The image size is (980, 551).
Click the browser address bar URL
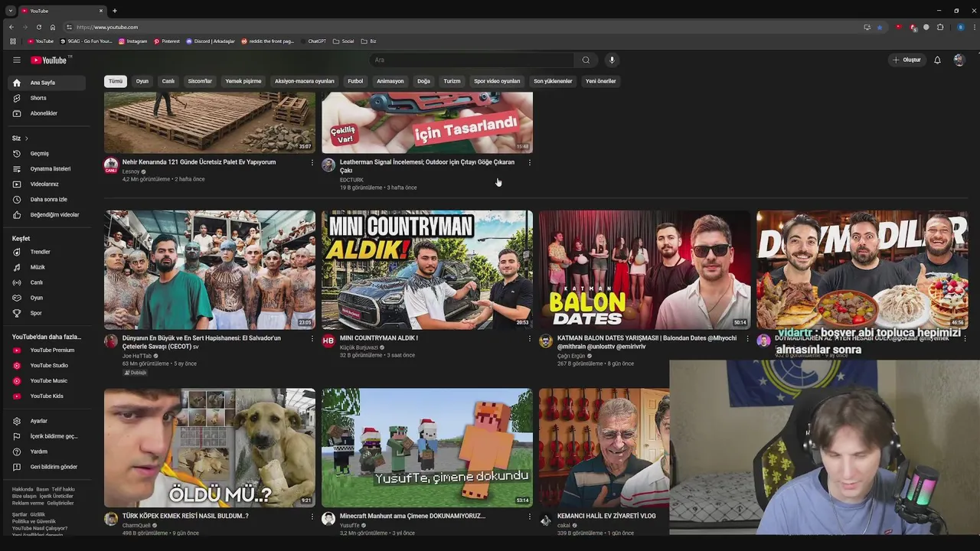coord(107,27)
